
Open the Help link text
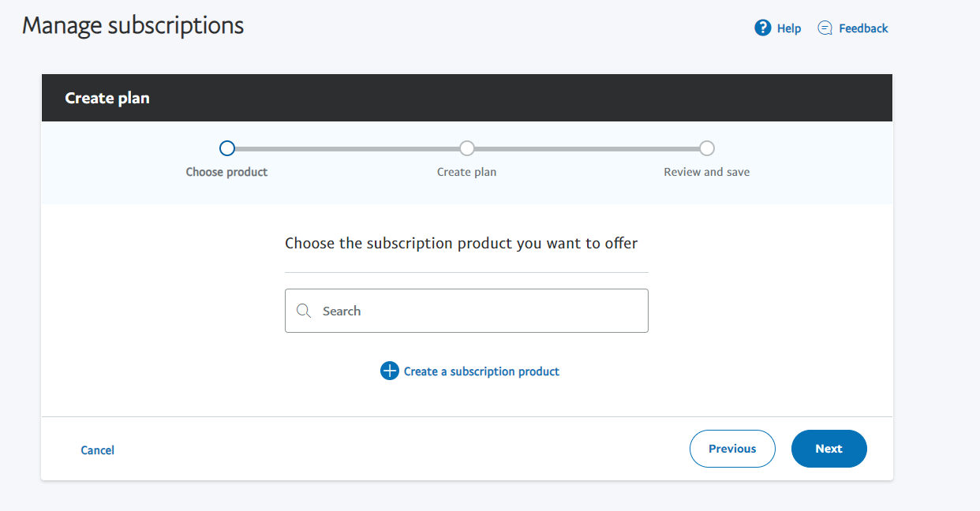788,28
